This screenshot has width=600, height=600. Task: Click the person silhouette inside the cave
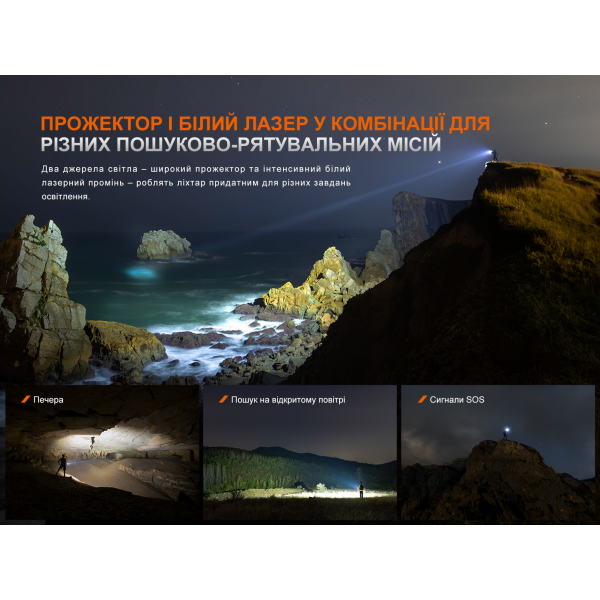[x=62, y=464]
